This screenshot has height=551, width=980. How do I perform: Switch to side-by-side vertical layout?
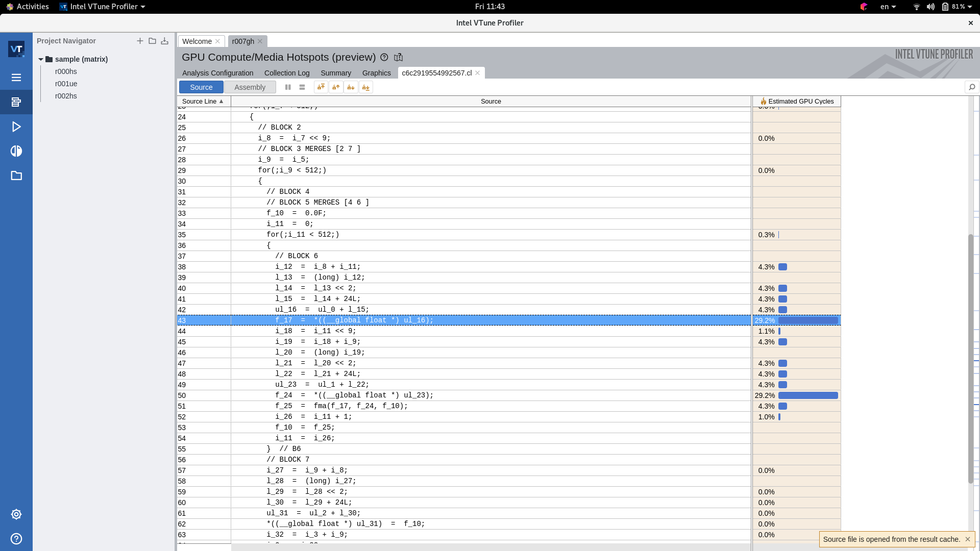[288, 87]
